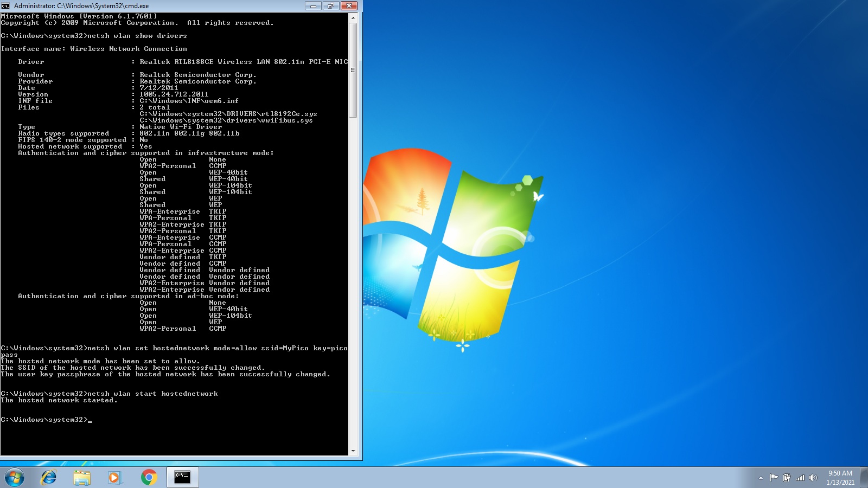Open the network status tray icon
Viewport: 868px width, 488px height.
click(801, 477)
